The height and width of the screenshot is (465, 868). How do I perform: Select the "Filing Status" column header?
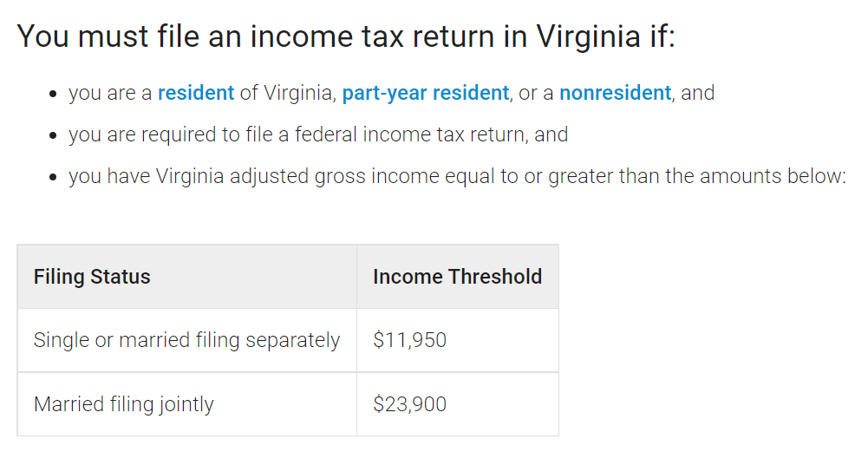click(x=92, y=277)
